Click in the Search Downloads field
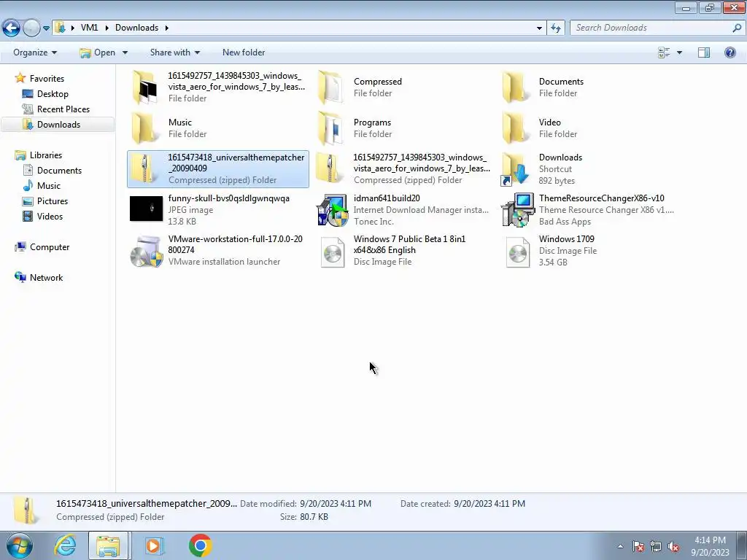 [x=651, y=28]
